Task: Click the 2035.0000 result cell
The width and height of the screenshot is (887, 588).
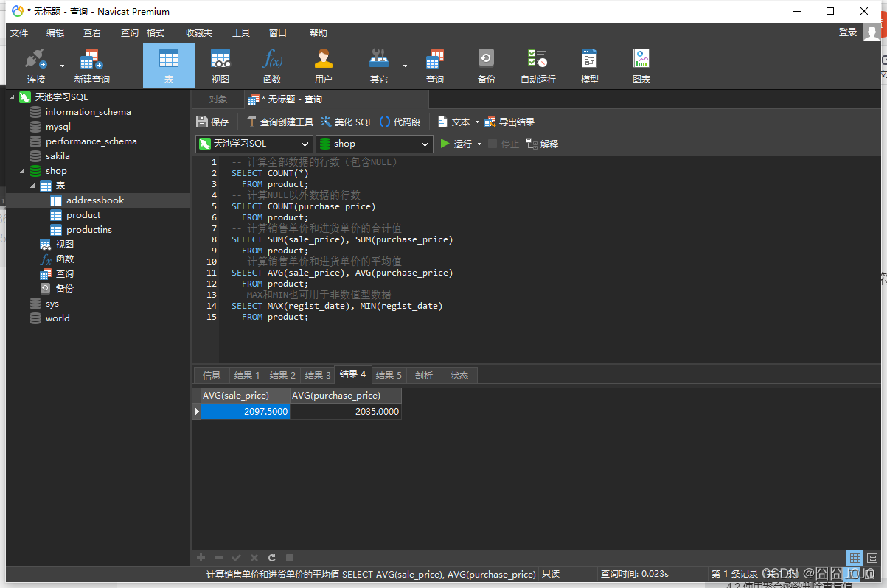Action: click(346, 412)
